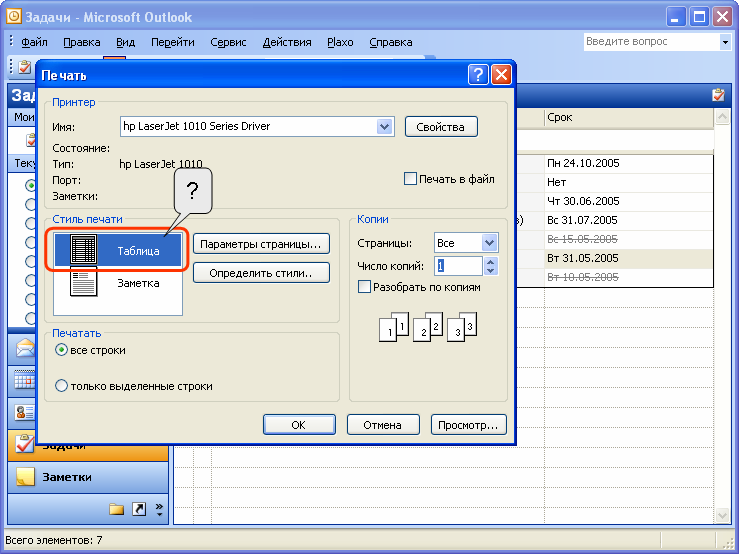Open the Plaxo menu

pos(340,42)
